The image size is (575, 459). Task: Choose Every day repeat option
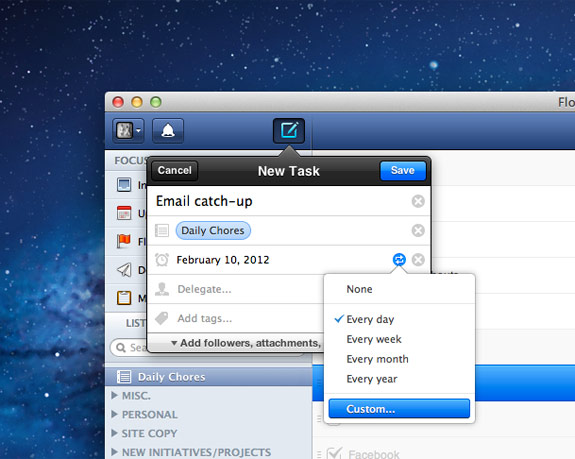tap(399, 319)
